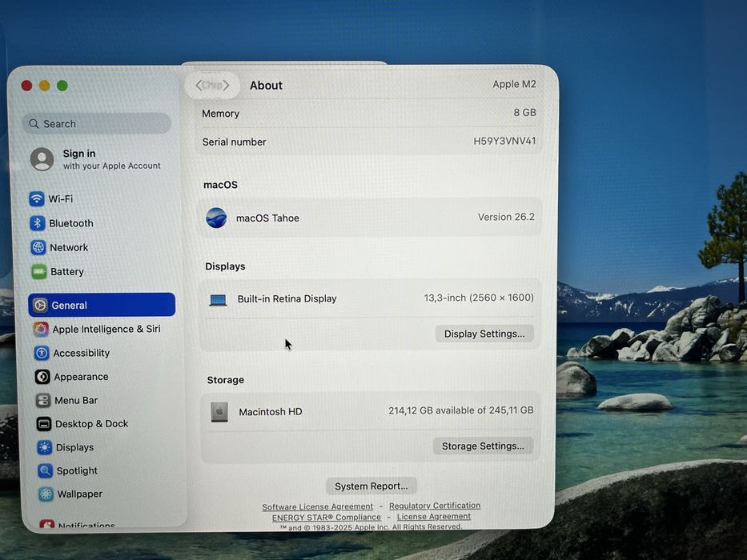Image resolution: width=747 pixels, height=560 pixels.
Task: Open Battery icon in sidebar
Action: (39, 271)
